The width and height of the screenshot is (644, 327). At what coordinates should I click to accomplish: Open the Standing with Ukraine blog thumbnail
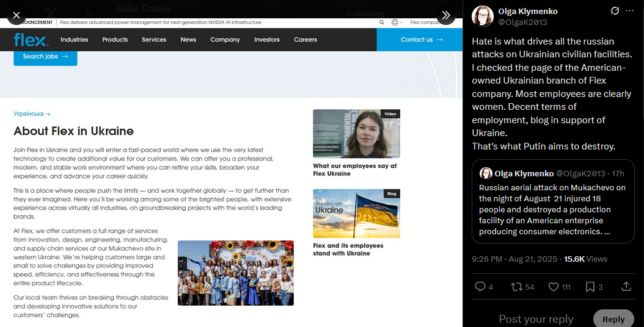click(x=356, y=214)
